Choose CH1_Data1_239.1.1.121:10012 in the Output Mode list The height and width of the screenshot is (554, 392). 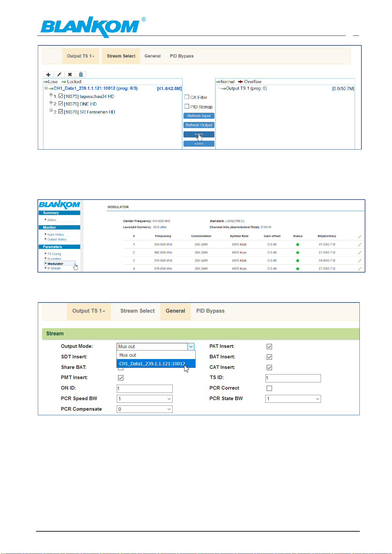pyautogui.click(x=156, y=364)
